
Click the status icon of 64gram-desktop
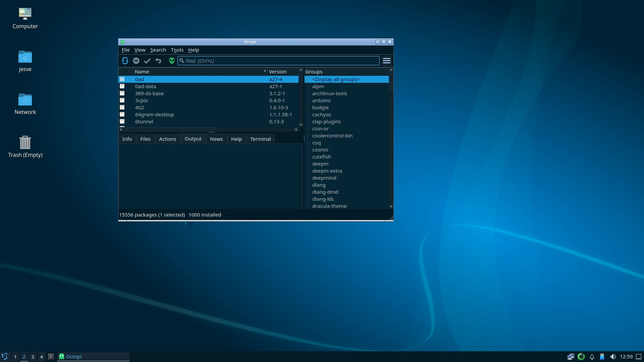pyautogui.click(x=122, y=115)
